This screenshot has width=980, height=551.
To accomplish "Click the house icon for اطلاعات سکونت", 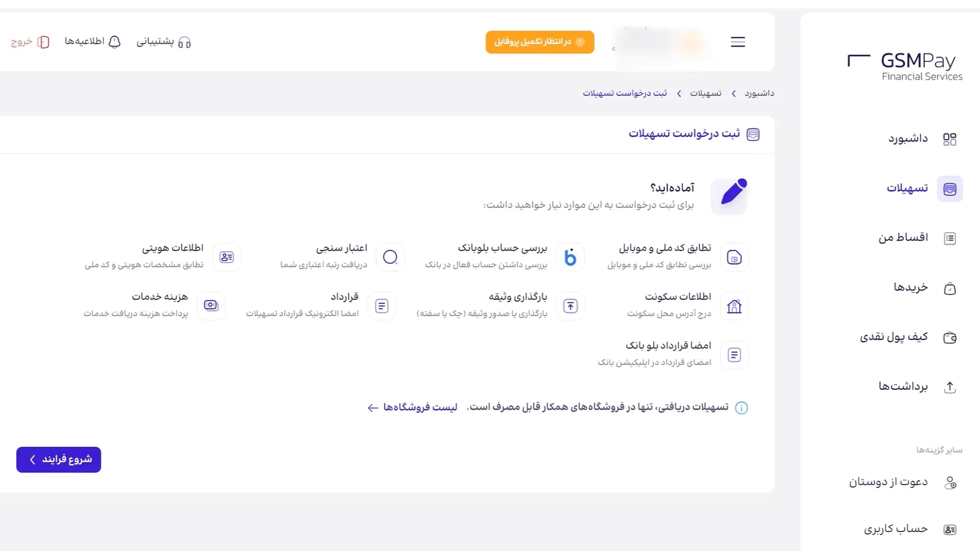I will coord(735,306).
